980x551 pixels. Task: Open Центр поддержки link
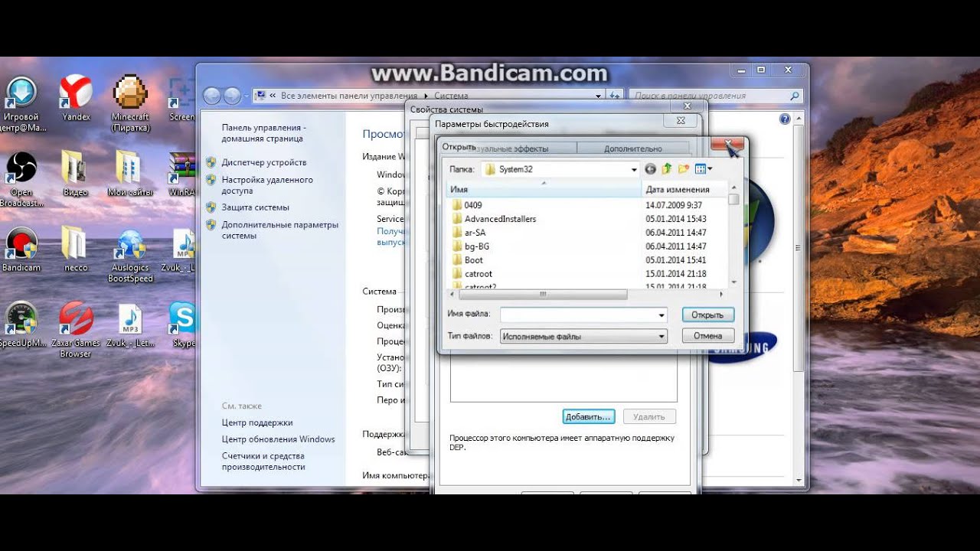(x=257, y=422)
